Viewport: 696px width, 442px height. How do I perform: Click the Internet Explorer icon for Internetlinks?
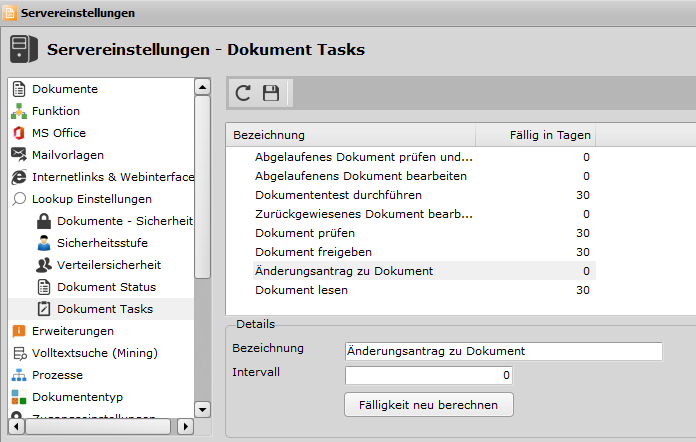coord(19,177)
